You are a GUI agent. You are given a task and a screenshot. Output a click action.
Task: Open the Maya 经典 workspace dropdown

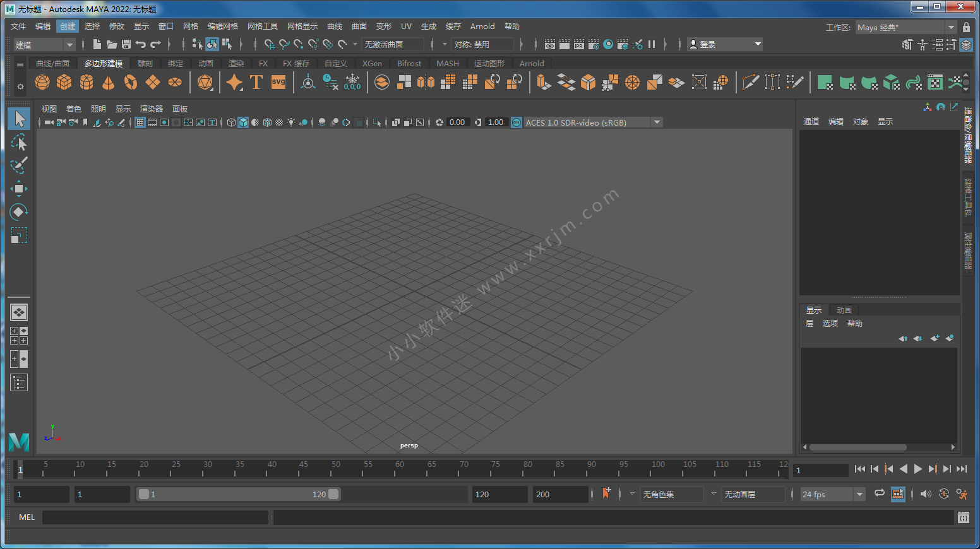coord(905,27)
